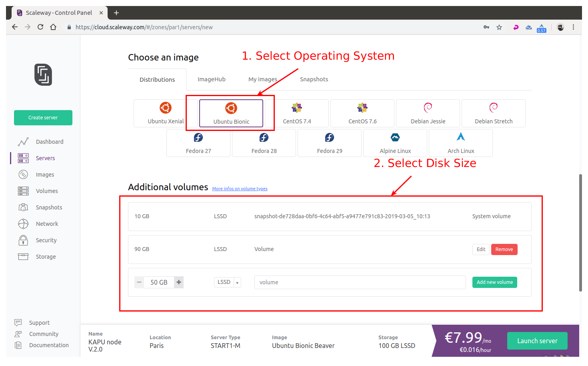
Task: Open the LSSD volume type dropdown
Action: [228, 282]
